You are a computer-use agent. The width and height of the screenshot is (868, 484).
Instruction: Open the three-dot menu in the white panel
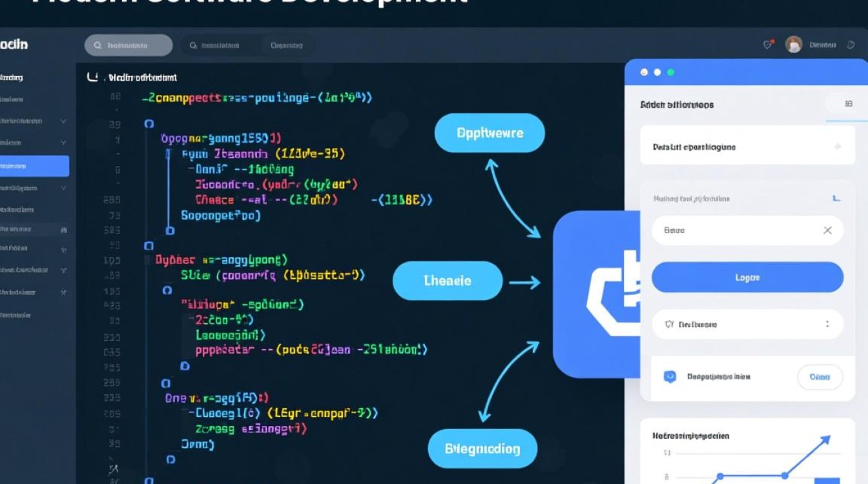tap(827, 324)
